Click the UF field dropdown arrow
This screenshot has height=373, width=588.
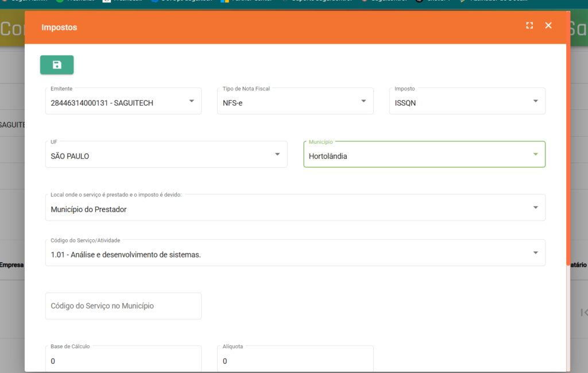click(277, 155)
